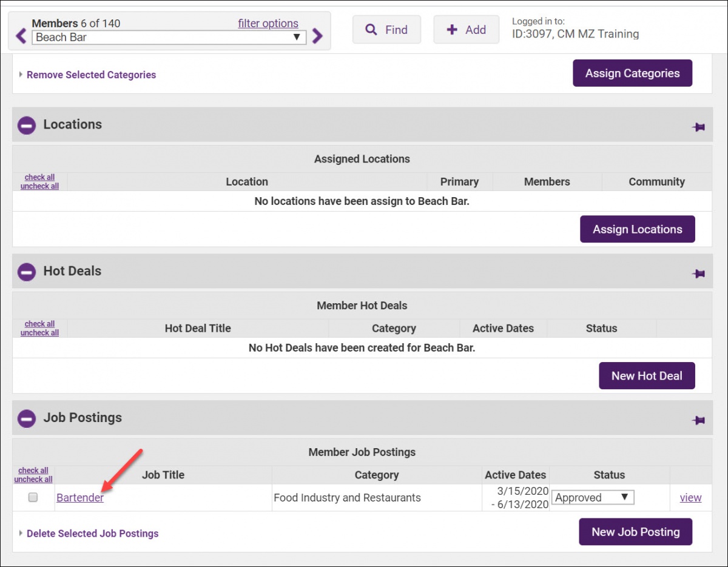Image resolution: width=728 pixels, height=567 pixels.
Task: Click check all in Job Postings table
Action: click(x=33, y=471)
